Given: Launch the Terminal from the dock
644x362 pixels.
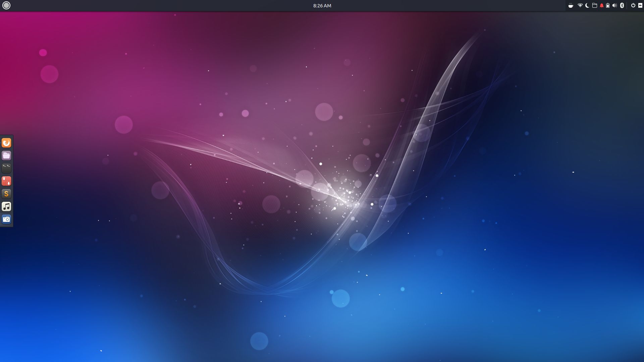Looking at the screenshot, I should pos(6,168).
